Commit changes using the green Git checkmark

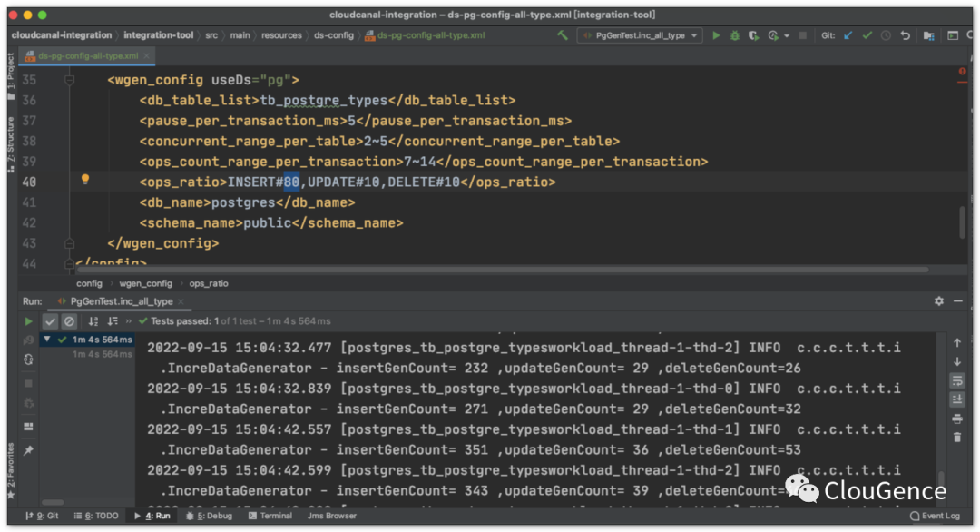pyautogui.click(x=867, y=35)
